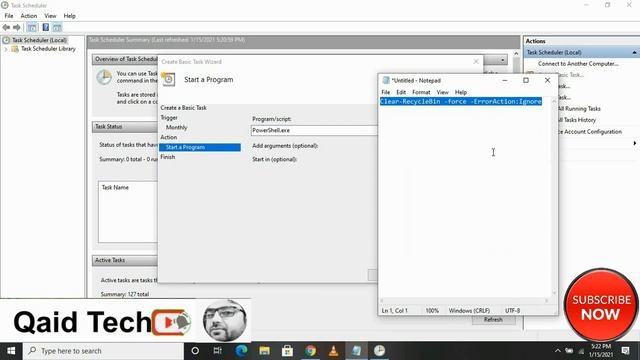Open File Explorer from taskbar
Screen dimensions: 640x360
(x=264, y=351)
